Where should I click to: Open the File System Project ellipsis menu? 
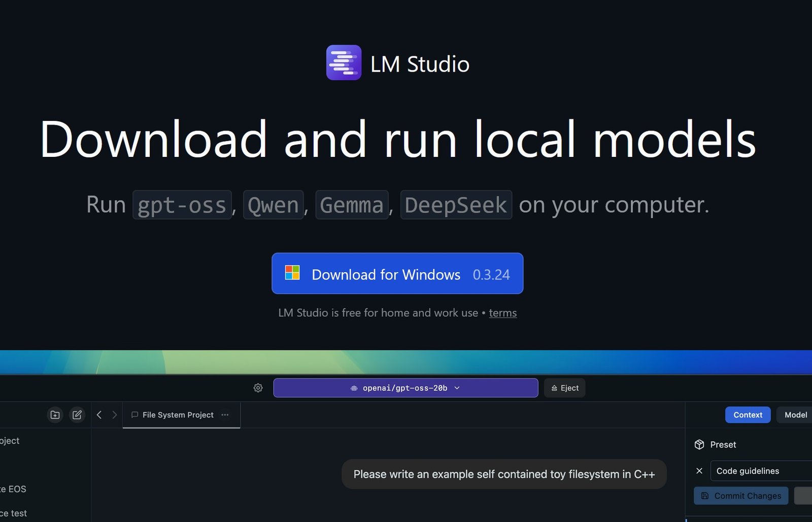pyautogui.click(x=225, y=415)
